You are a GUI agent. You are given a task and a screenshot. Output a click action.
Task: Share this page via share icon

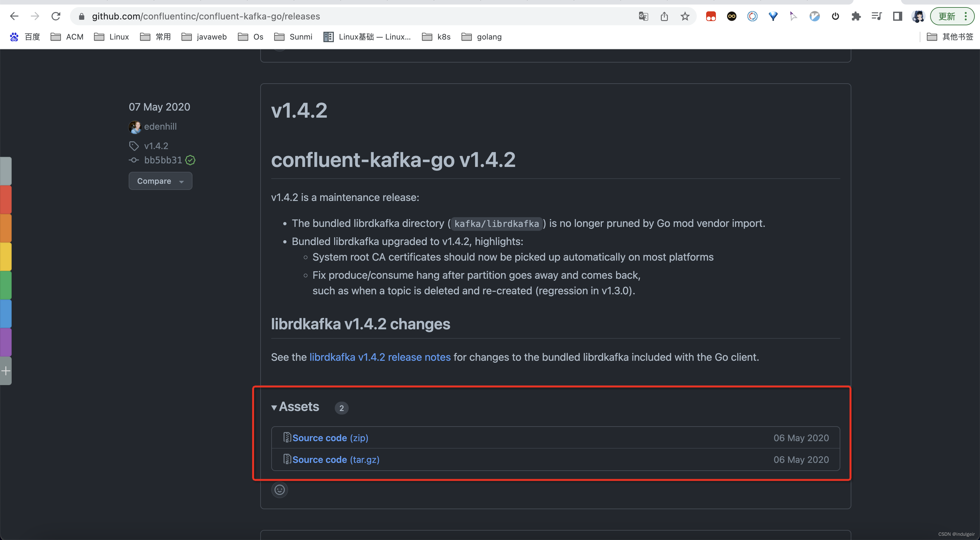click(664, 16)
